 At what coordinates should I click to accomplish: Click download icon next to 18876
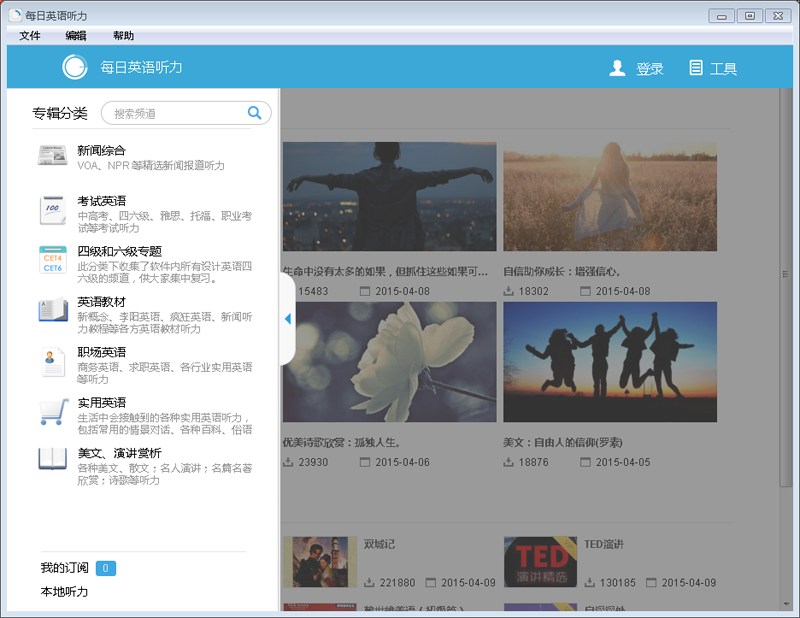pyautogui.click(x=509, y=462)
